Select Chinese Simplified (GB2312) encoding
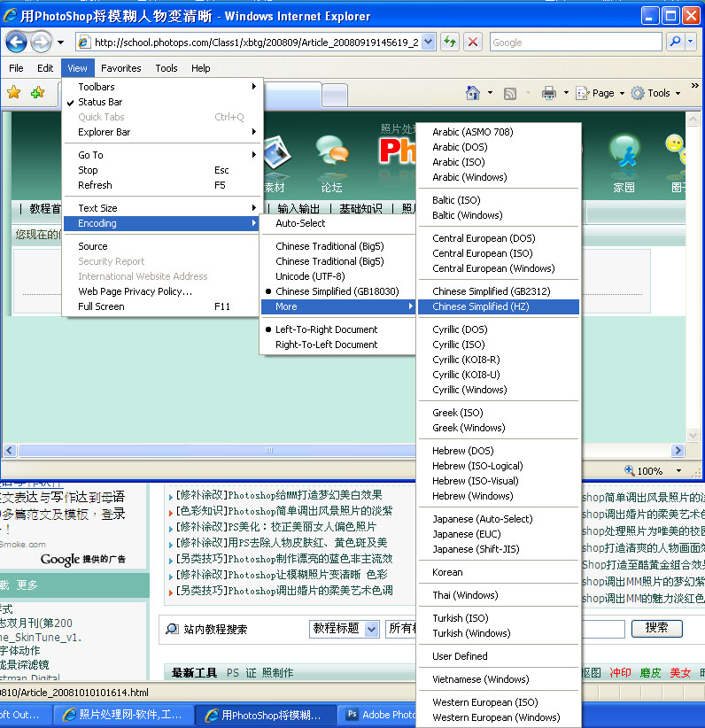The height and width of the screenshot is (728, 705). 499,291
